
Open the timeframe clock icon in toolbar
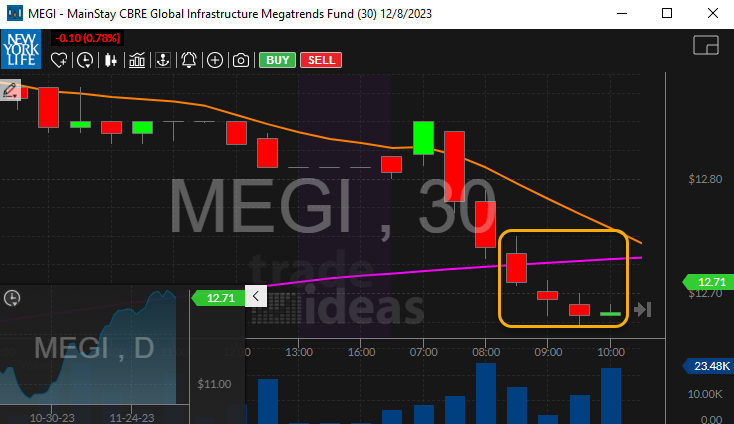pos(85,60)
